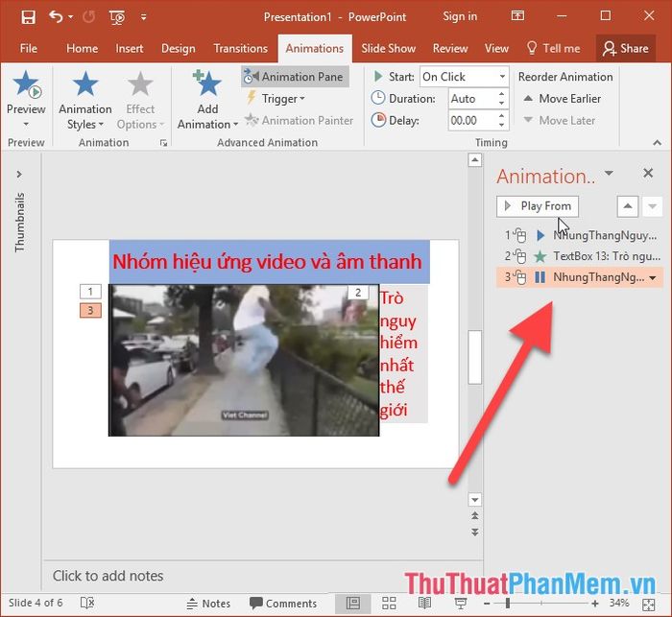Viewport: 672px width, 617px height.
Task: Click the Undo arrow icon
Action: (56, 17)
